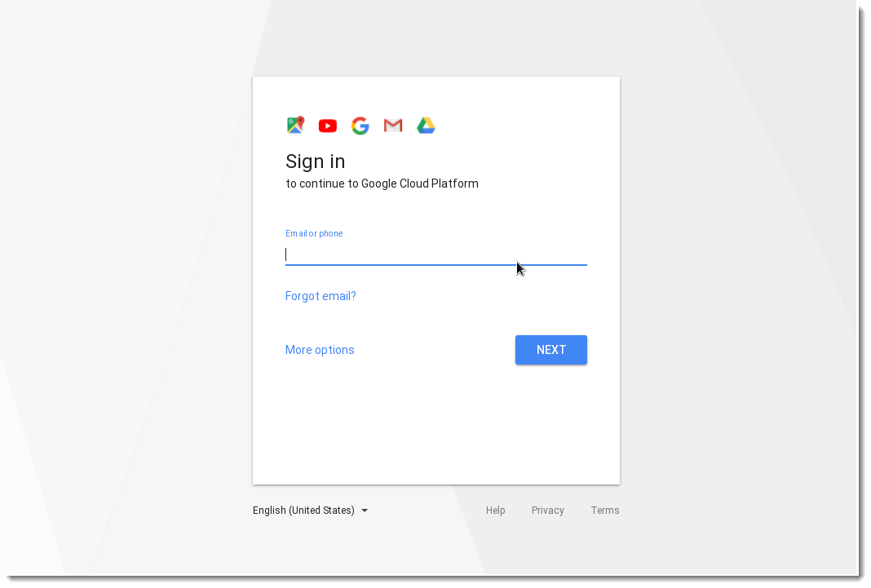
Task: Expand 'More options' on sign-in card
Action: (x=320, y=350)
